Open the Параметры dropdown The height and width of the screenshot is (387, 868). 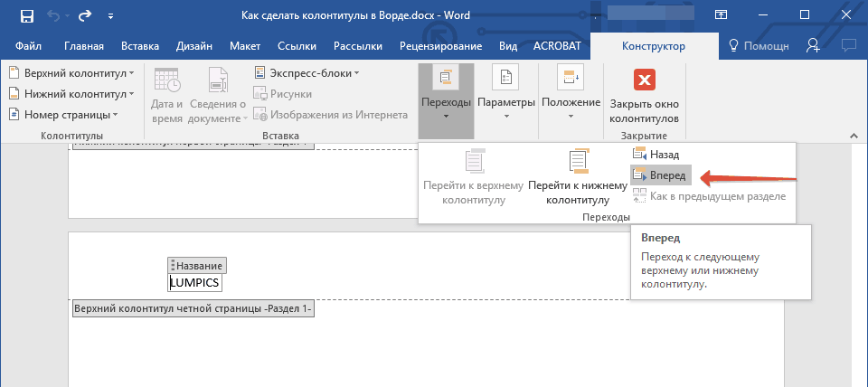pos(506,95)
